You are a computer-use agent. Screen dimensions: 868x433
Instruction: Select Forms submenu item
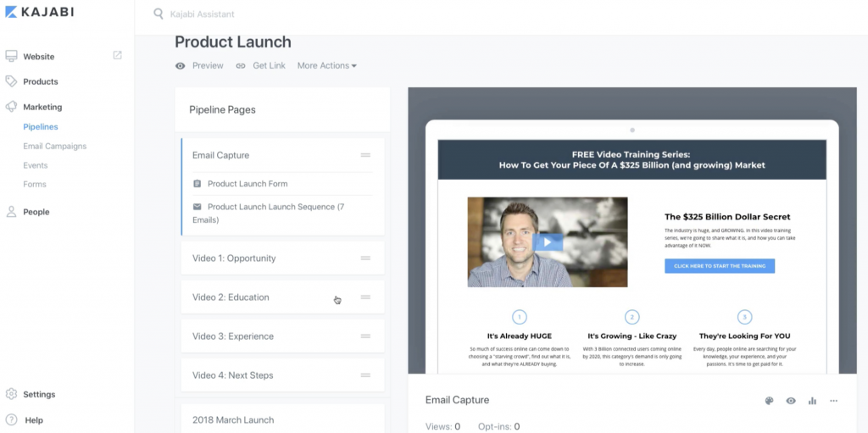[35, 185]
